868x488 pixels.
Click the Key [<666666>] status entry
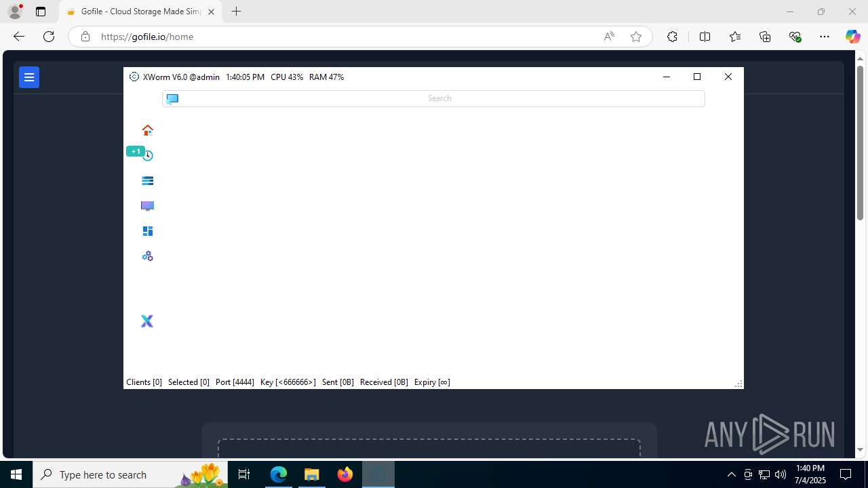tap(288, 382)
